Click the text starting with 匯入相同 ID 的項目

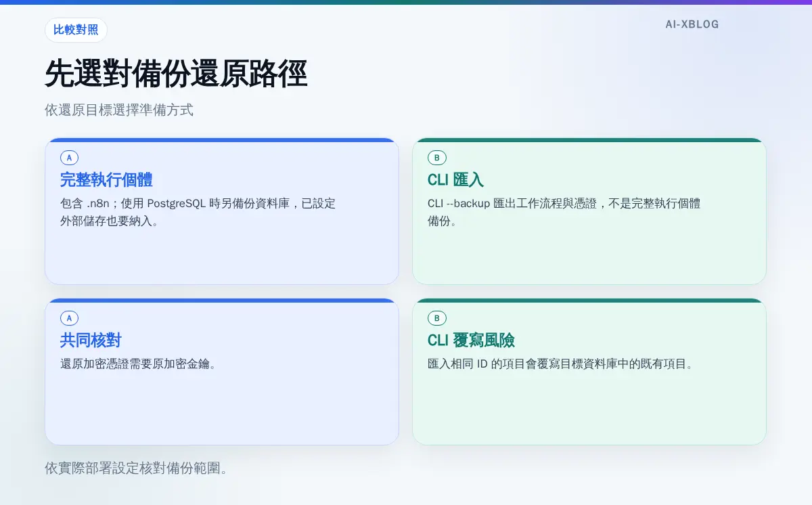click(x=561, y=364)
